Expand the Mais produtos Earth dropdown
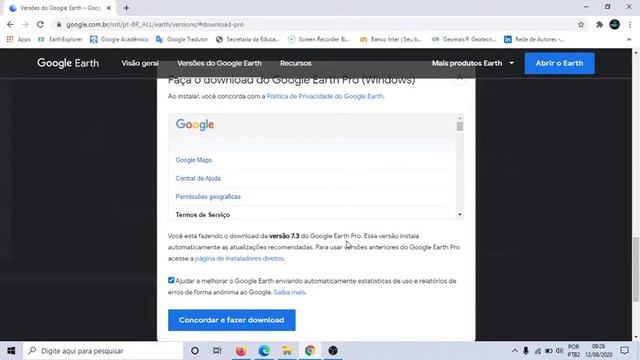640x360 pixels. [x=473, y=63]
